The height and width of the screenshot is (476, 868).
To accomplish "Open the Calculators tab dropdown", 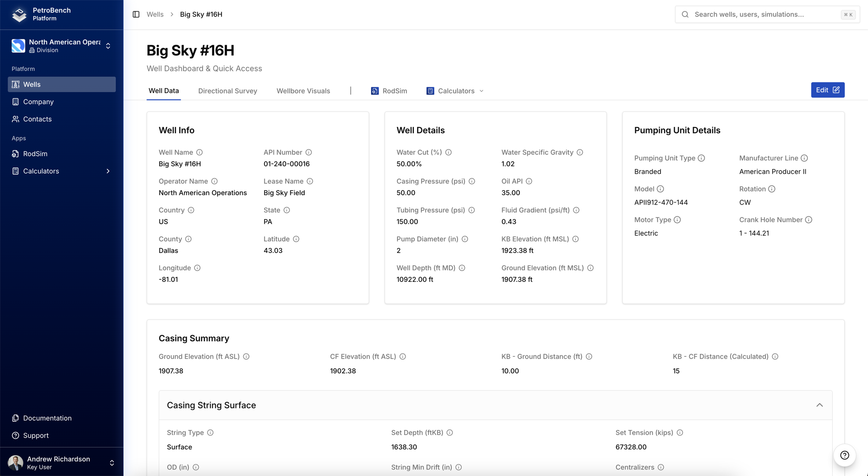I will (455, 91).
